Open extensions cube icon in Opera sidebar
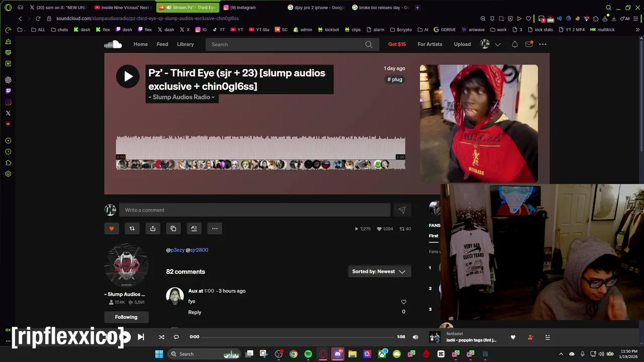The image size is (644, 362). 8,163
